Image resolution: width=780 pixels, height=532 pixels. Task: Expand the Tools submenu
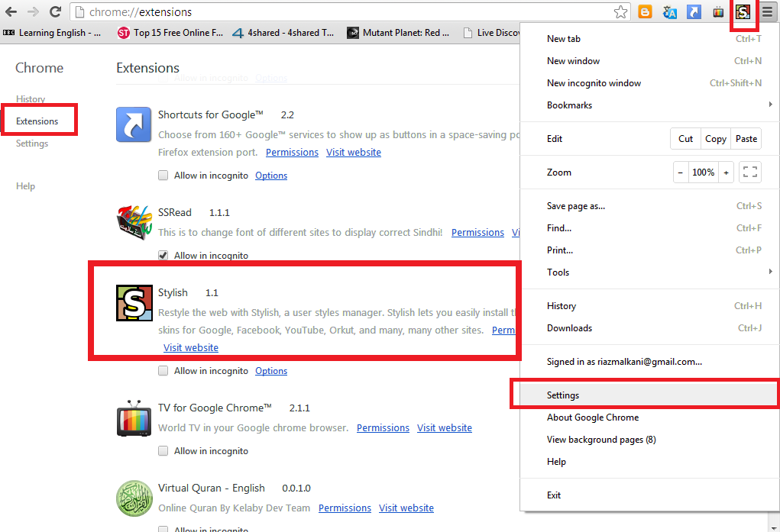pos(649,272)
